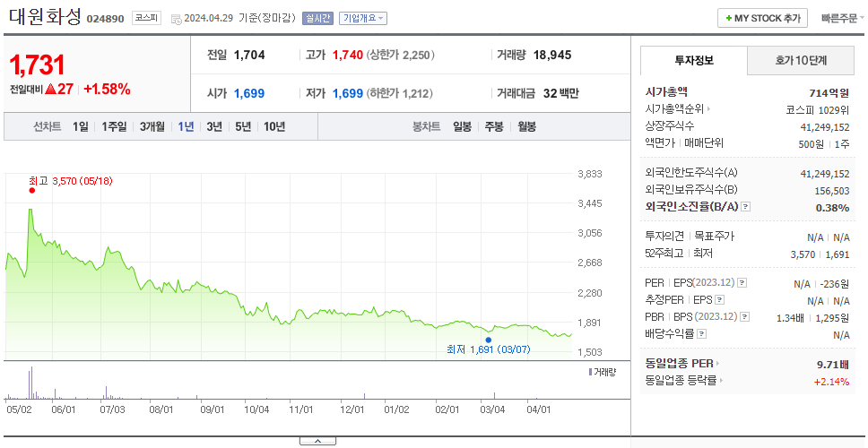Collapse the chart panel with bottom chevron
Viewport: 868px width, 448px height.
(x=317, y=441)
